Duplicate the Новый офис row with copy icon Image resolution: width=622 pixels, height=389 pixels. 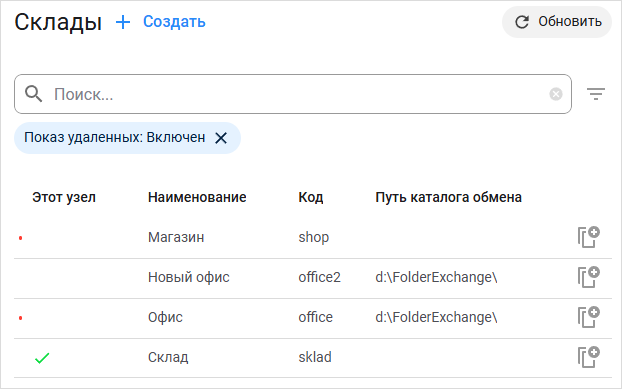click(x=588, y=277)
